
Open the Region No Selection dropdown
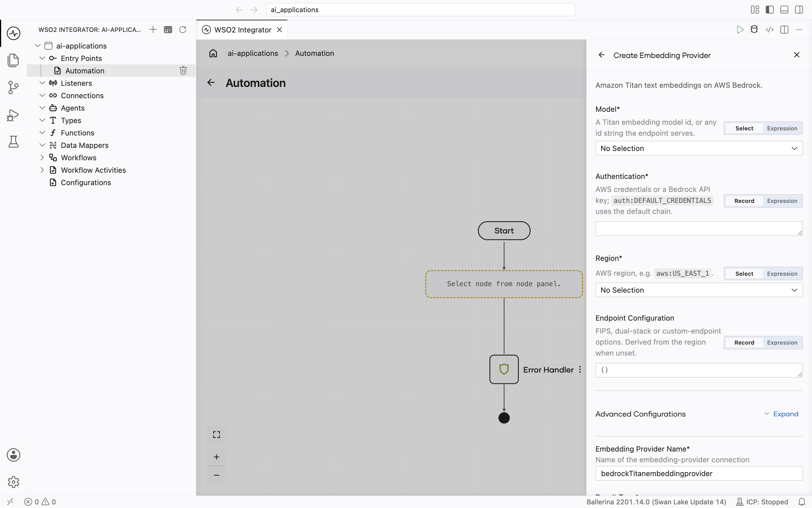(x=699, y=290)
